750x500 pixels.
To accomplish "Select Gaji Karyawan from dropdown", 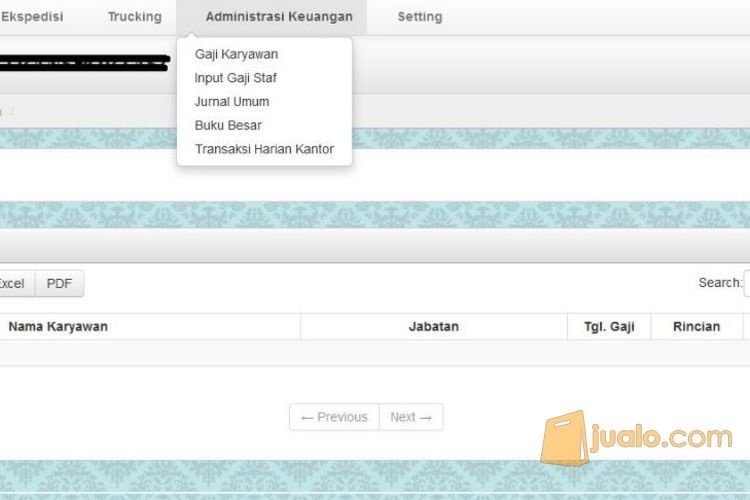I will (236, 54).
